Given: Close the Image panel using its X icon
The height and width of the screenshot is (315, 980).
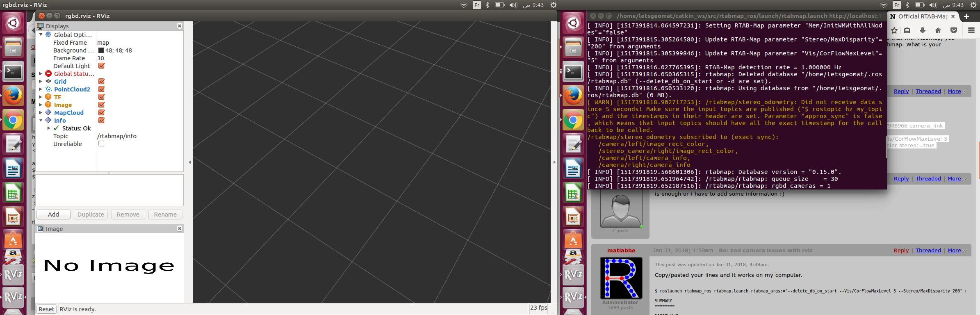Looking at the screenshot, I should pos(179,228).
